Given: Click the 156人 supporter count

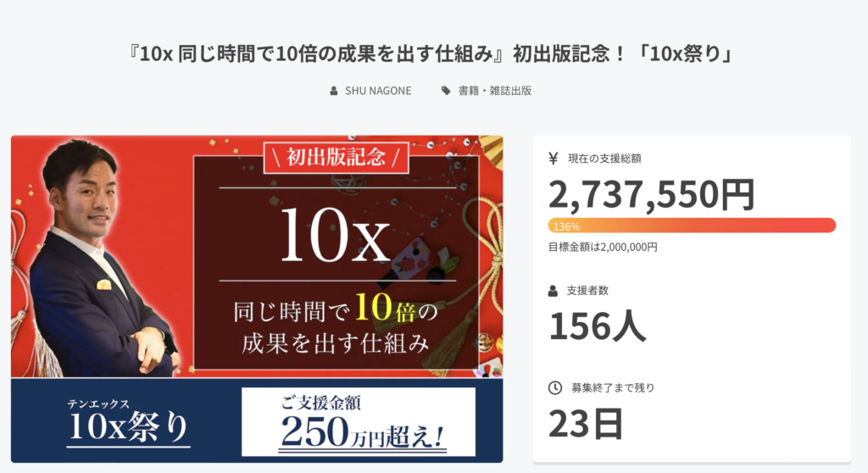Looking at the screenshot, I should pyautogui.click(x=598, y=326).
